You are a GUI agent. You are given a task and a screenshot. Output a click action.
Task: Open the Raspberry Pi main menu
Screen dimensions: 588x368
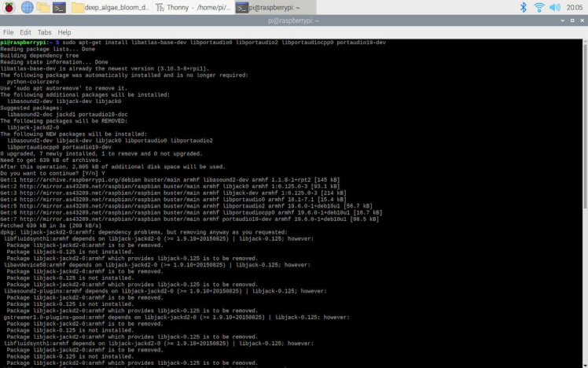click(x=9, y=7)
